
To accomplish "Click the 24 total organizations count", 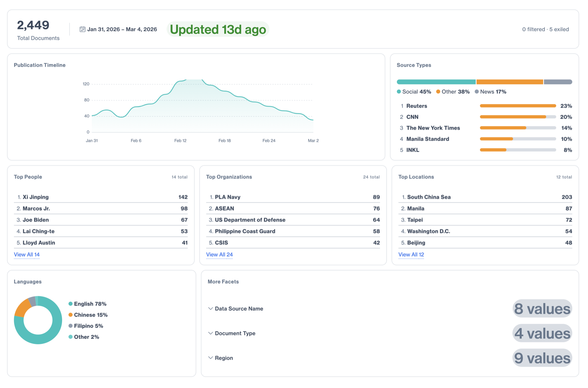I will (371, 177).
